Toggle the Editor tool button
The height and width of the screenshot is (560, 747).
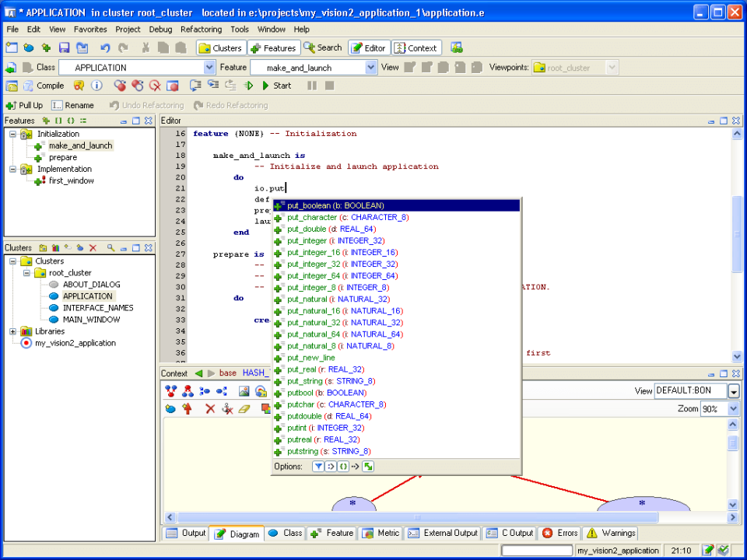tap(368, 47)
